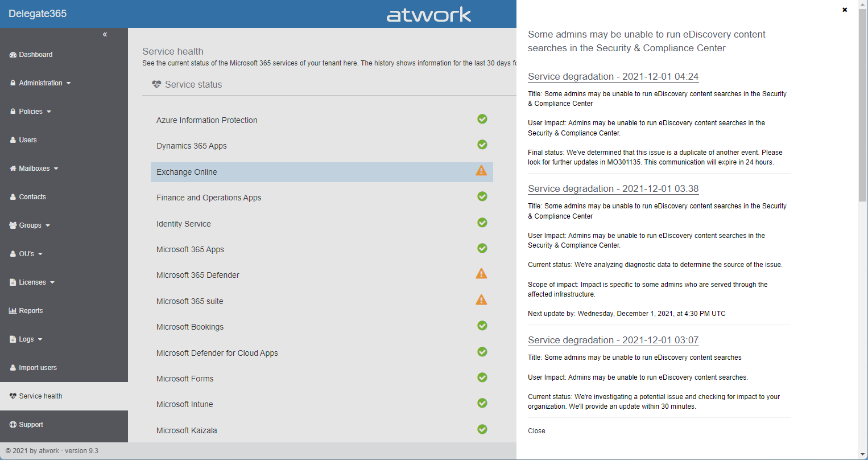Click the Microsoft Kaizala green check icon
Viewport: 868px width, 460px height.
pyautogui.click(x=482, y=429)
